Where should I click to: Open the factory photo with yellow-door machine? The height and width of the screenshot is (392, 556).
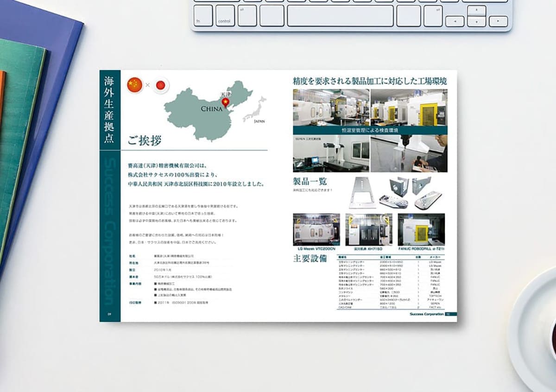pyautogui.click(x=409, y=107)
